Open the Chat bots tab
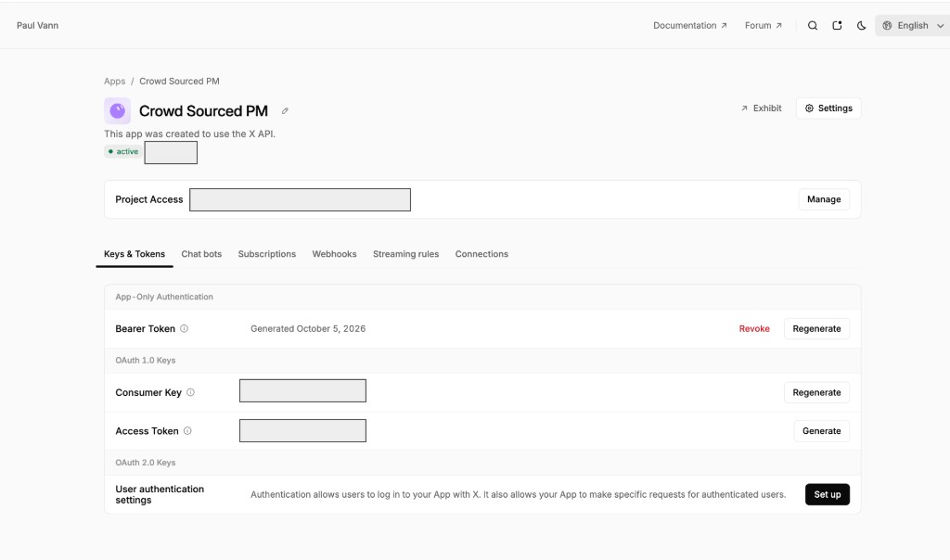Viewport: 950px width, 560px height. click(x=201, y=254)
